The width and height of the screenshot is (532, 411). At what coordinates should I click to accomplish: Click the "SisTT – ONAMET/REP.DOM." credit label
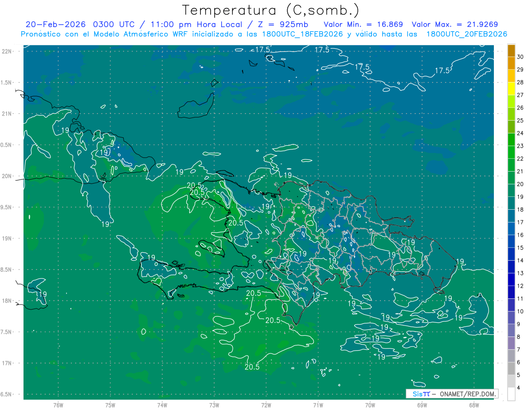click(452, 394)
